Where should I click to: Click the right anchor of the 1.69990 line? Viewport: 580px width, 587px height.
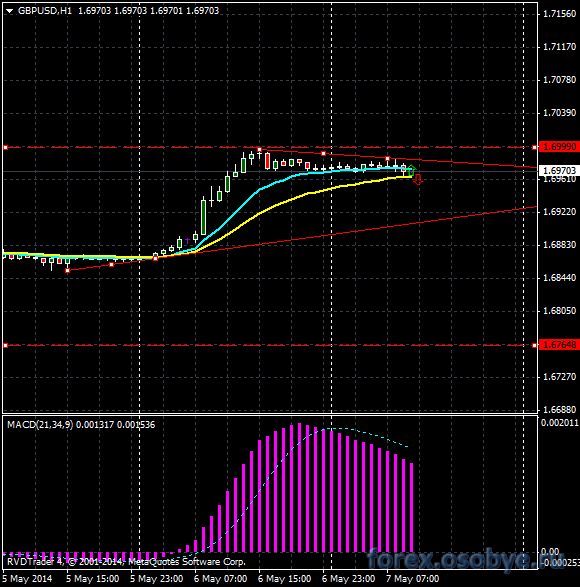pyautogui.click(x=534, y=147)
